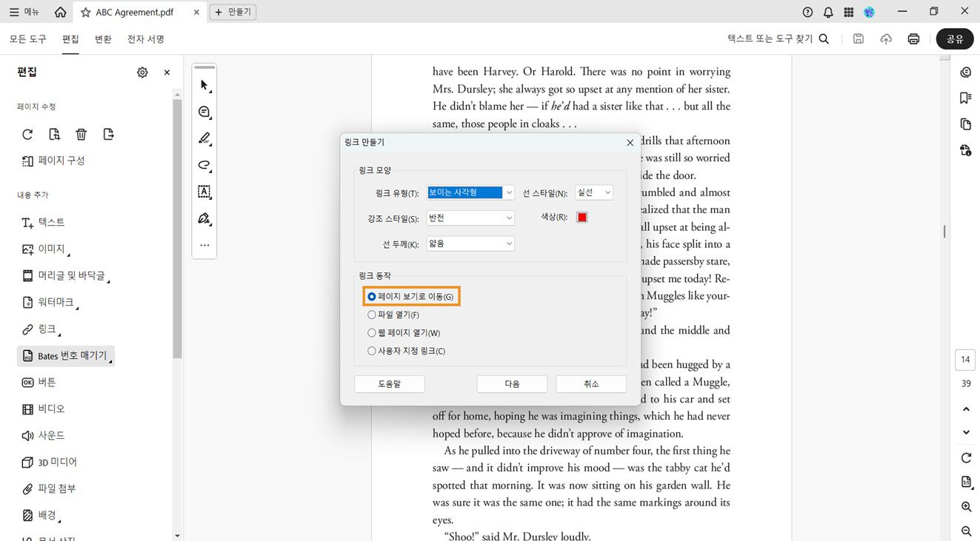The width and height of the screenshot is (980, 541).
Task: Switch to the 모든 도구 tab
Action: click(x=27, y=39)
